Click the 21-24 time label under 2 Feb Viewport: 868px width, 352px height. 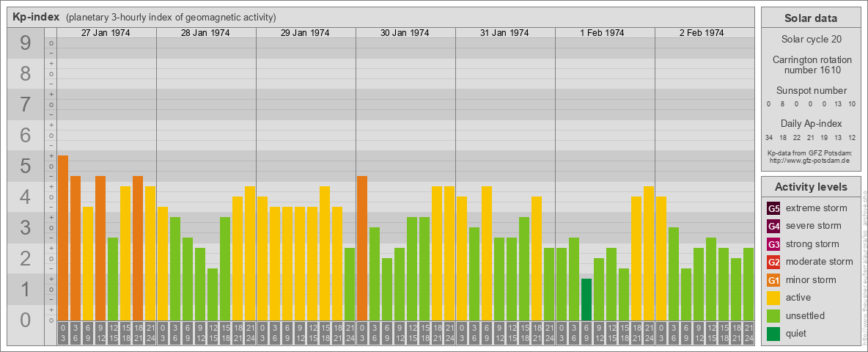tap(749, 334)
